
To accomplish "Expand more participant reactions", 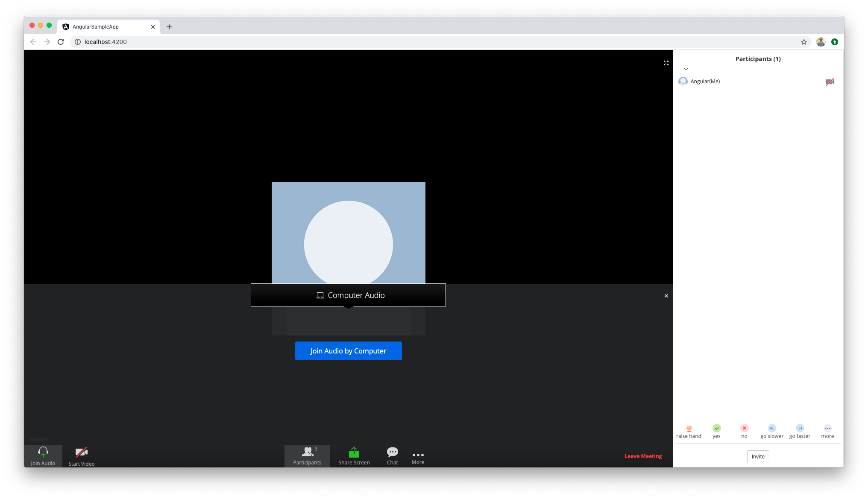I will tap(827, 428).
